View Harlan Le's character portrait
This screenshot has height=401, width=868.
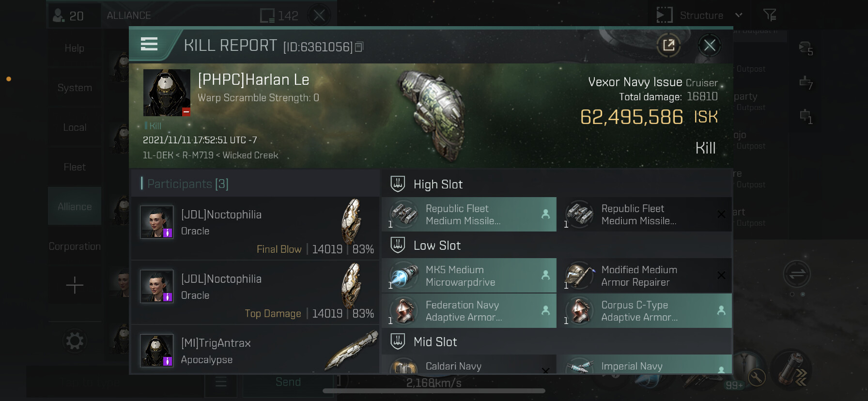pos(167,93)
